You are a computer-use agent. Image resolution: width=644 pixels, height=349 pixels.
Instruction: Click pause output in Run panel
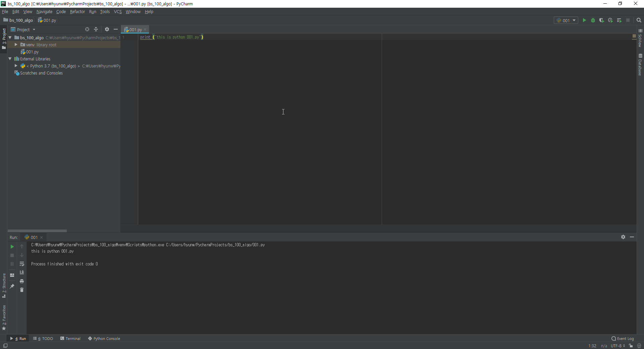click(12, 264)
